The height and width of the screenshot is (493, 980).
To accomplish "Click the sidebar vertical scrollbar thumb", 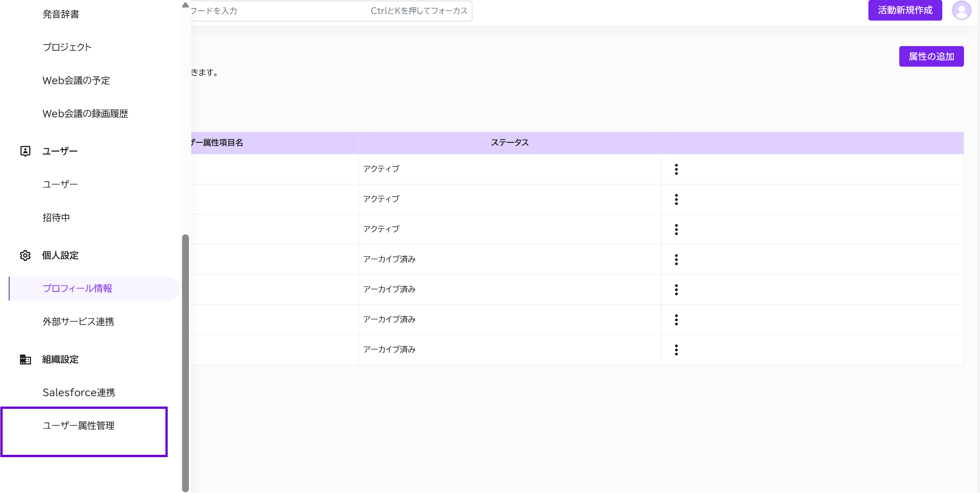I will 185,362.
